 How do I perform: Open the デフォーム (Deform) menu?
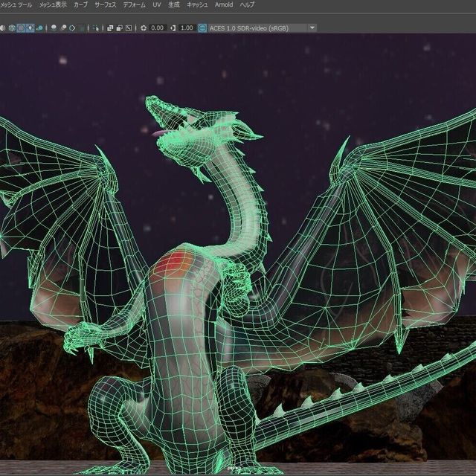pos(134,4)
